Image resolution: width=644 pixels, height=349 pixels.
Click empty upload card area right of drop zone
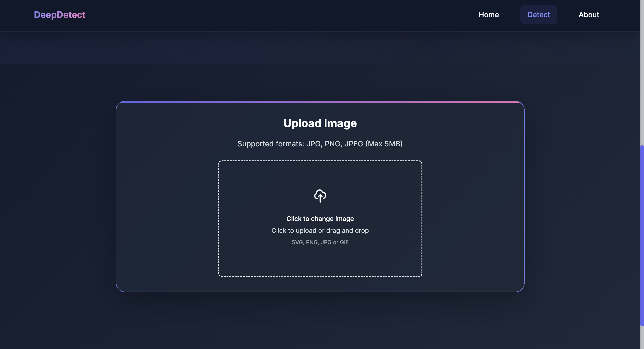point(473,219)
